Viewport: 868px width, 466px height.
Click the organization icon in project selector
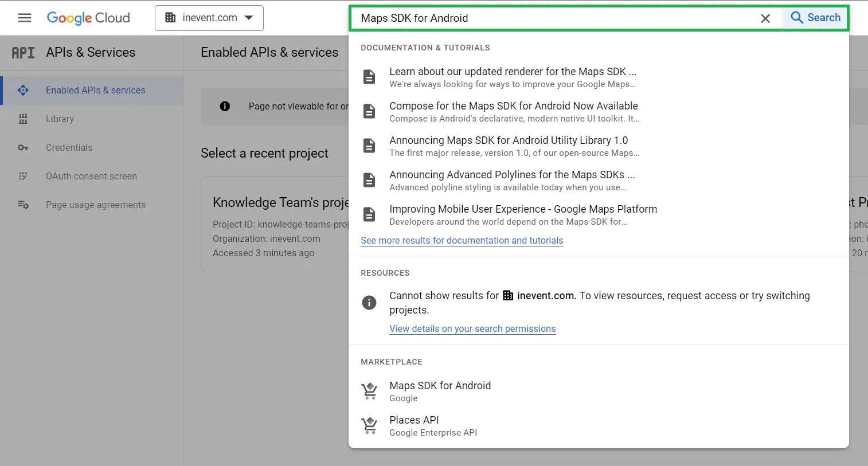(x=170, y=18)
